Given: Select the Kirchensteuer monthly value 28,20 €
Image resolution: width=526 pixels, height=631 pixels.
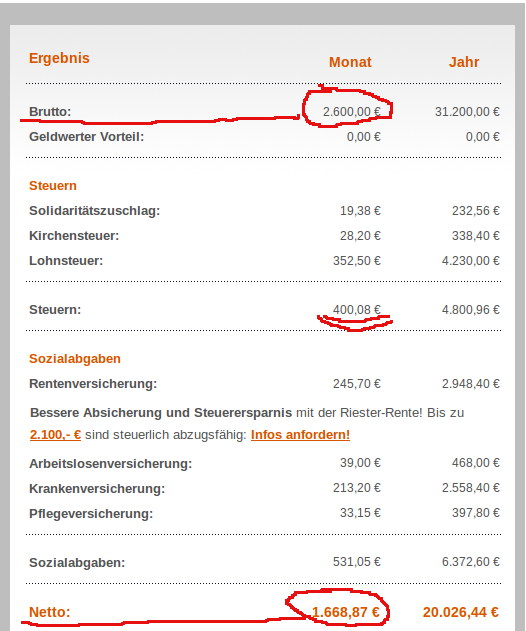Looking at the screenshot, I should tap(360, 235).
